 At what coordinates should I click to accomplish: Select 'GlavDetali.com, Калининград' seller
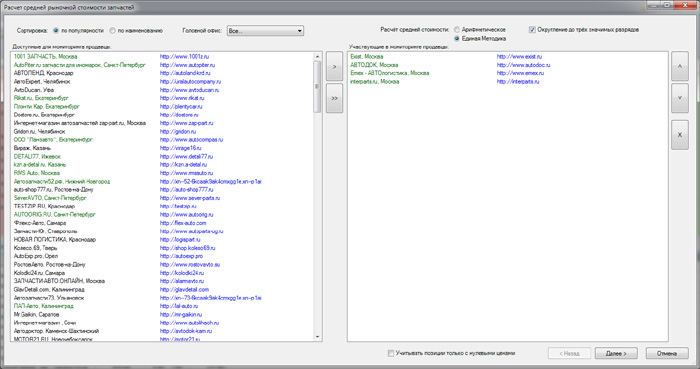click(x=49, y=290)
